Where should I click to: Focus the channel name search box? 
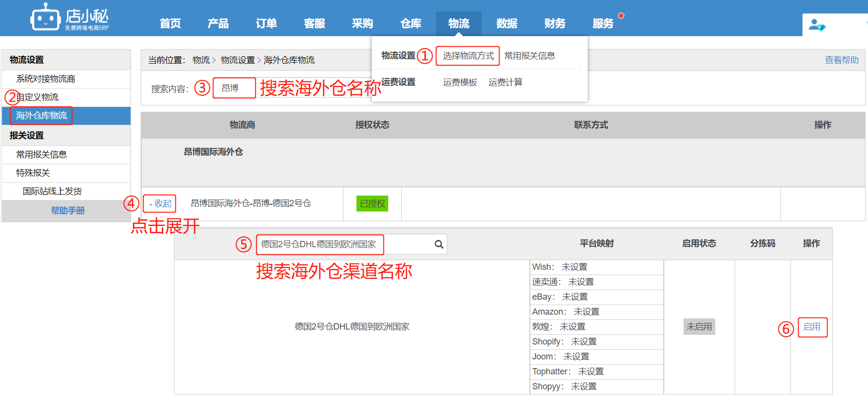click(352, 244)
